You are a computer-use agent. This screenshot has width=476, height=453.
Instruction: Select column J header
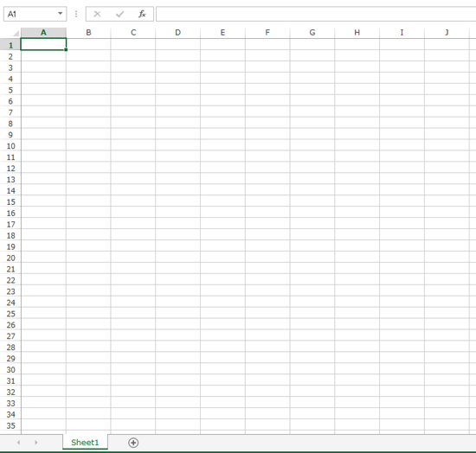pos(447,33)
